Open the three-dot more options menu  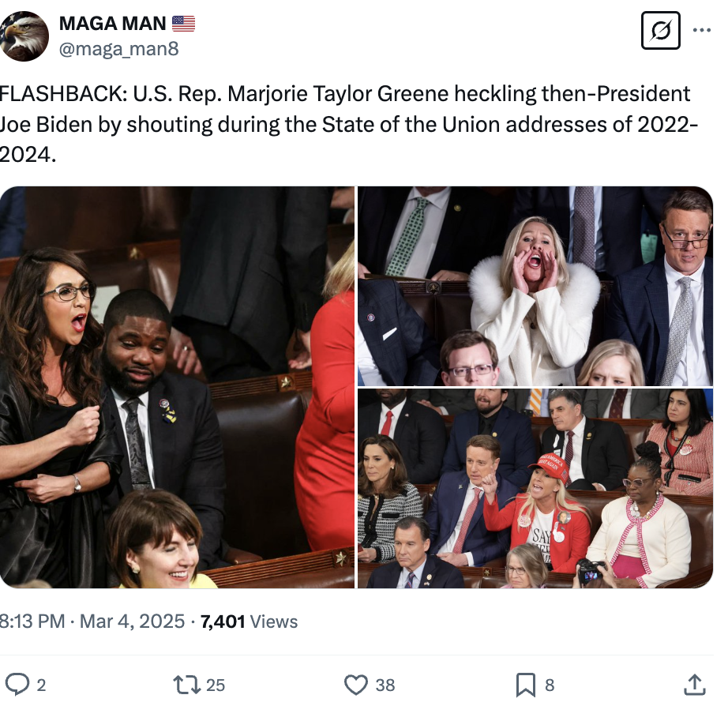[x=701, y=30]
